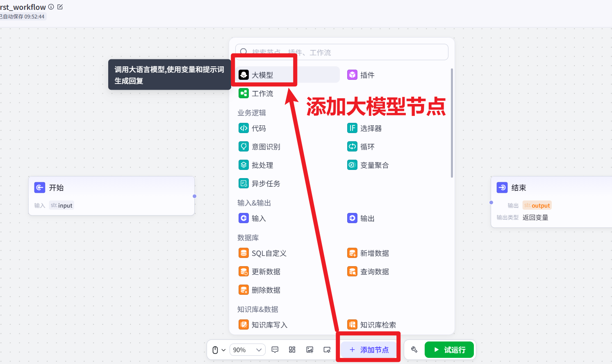Add a 代码 code node
Screen dimensions: 612x364
253,128
